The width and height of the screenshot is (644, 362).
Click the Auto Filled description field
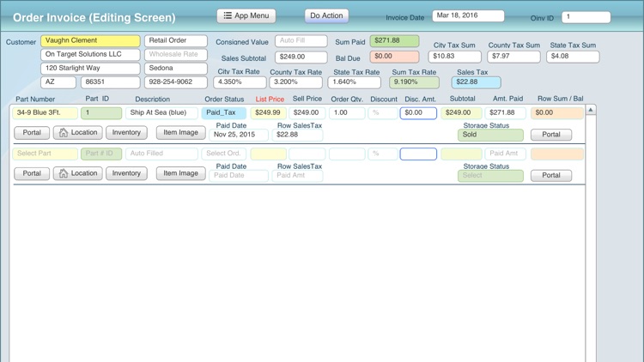tap(161, 154)
